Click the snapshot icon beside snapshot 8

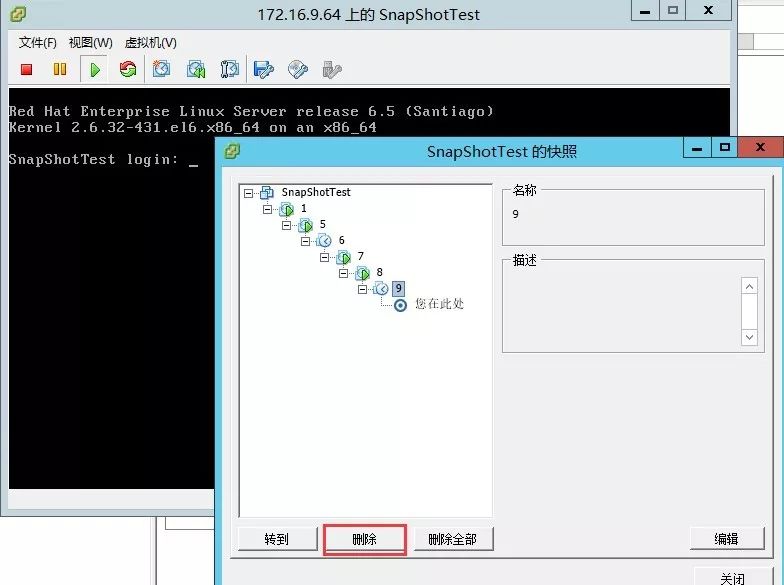[x=362, y=273]
